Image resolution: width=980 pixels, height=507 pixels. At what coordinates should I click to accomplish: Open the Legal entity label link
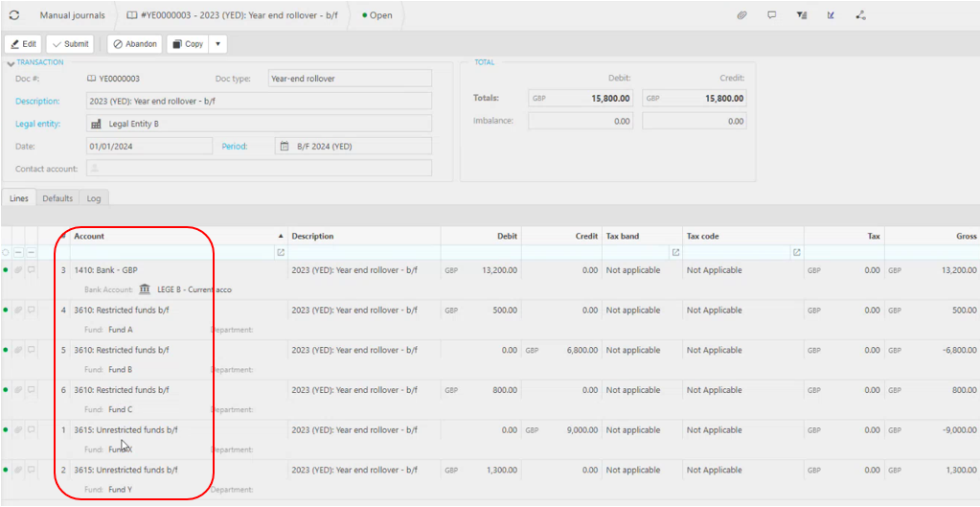tap(37, 124)
